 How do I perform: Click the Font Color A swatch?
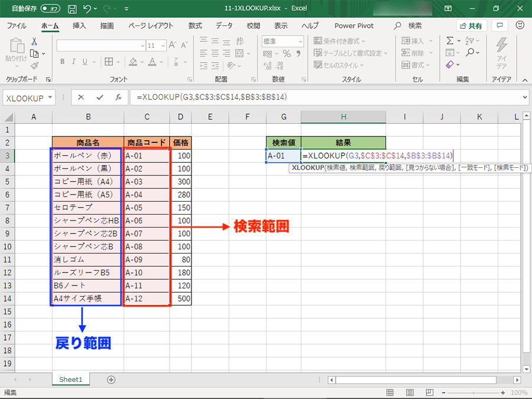153,61
